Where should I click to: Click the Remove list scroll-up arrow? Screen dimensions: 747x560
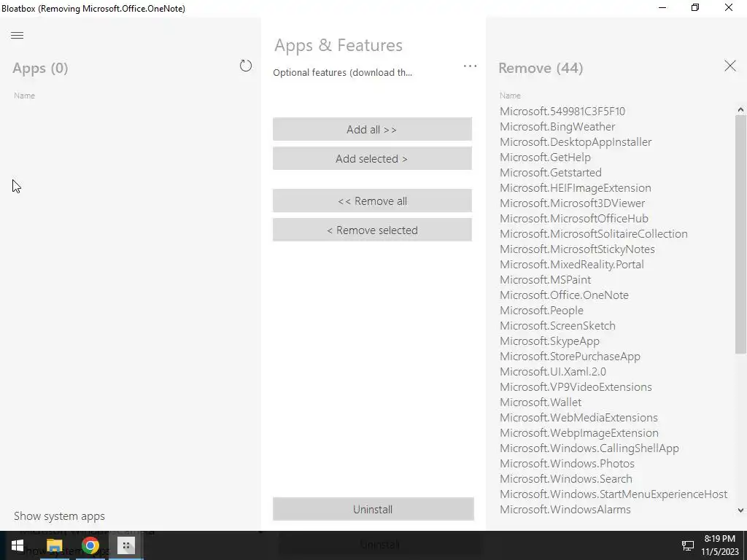pyautogui.click(x=740, y=109)
